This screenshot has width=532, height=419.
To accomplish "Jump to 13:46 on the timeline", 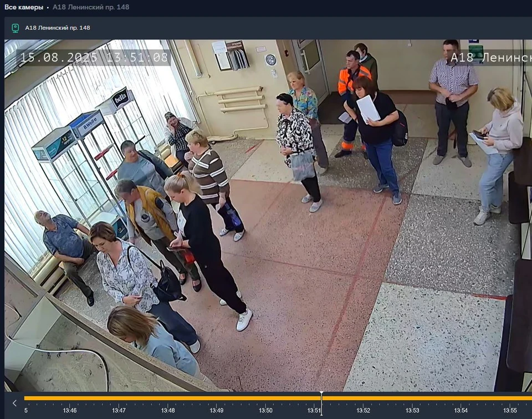I will pos(70,411).
